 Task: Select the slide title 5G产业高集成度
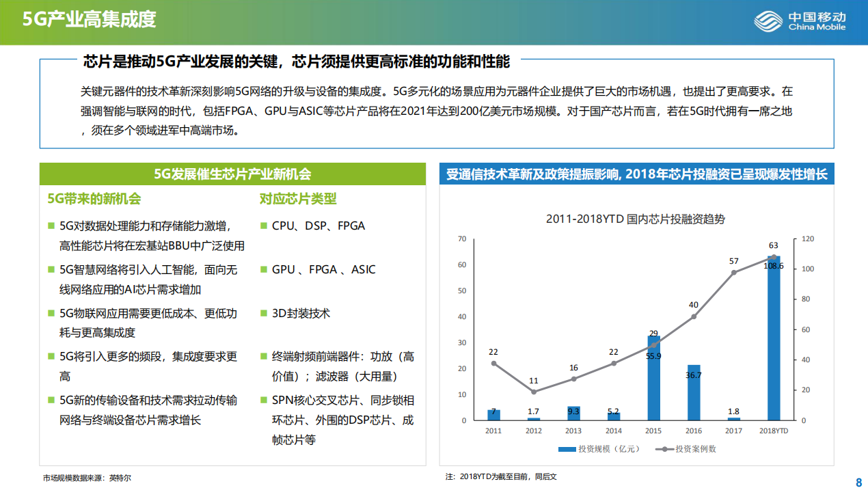point(90,19)
